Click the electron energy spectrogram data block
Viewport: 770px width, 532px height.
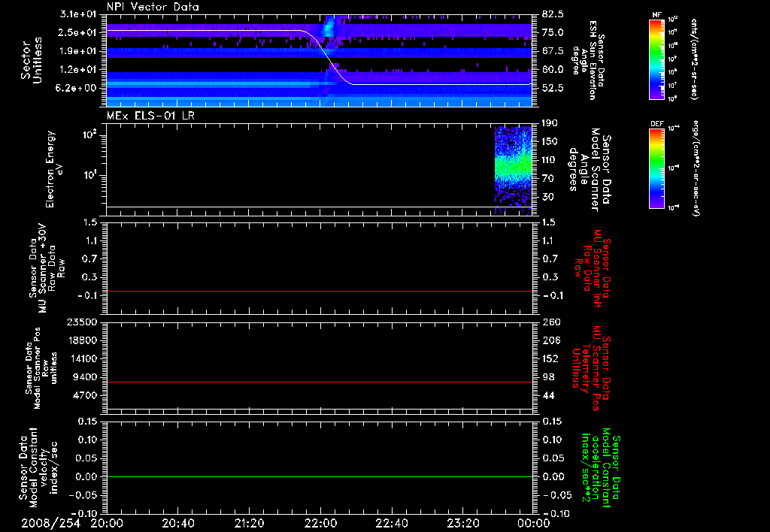tap(513, 170)
